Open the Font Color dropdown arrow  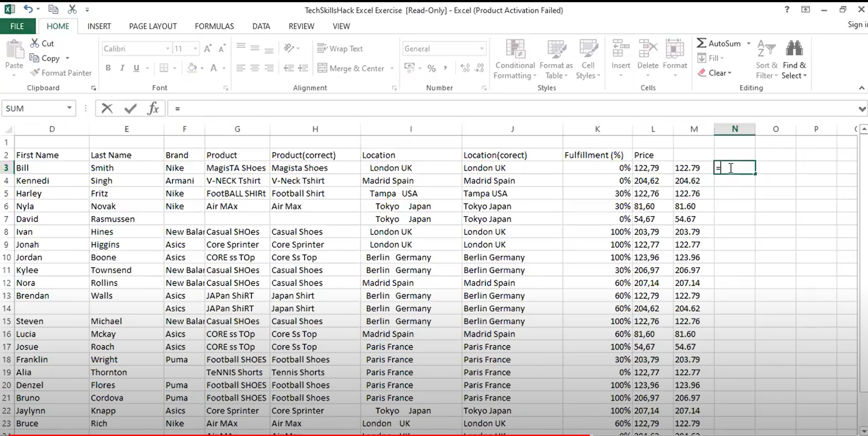click(224, 68)
